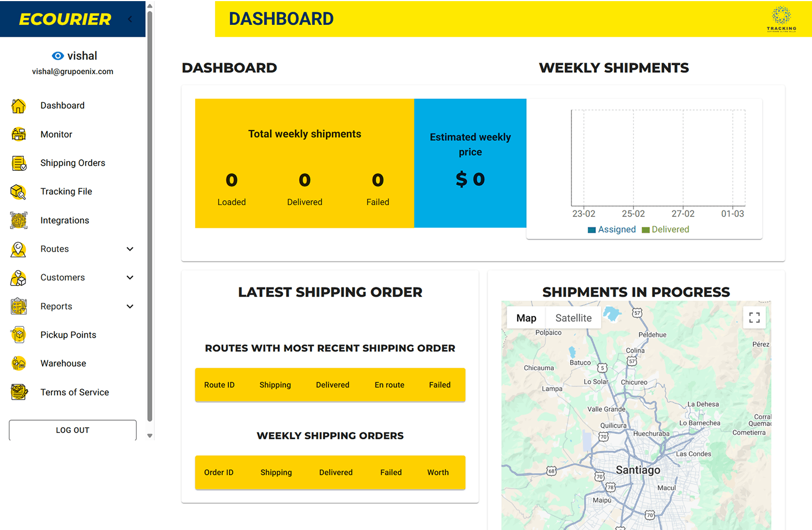The width and height of the screenshot is (812, 530).
Task: Open Shipping Orders via its icon
Action: pos(19,163)
